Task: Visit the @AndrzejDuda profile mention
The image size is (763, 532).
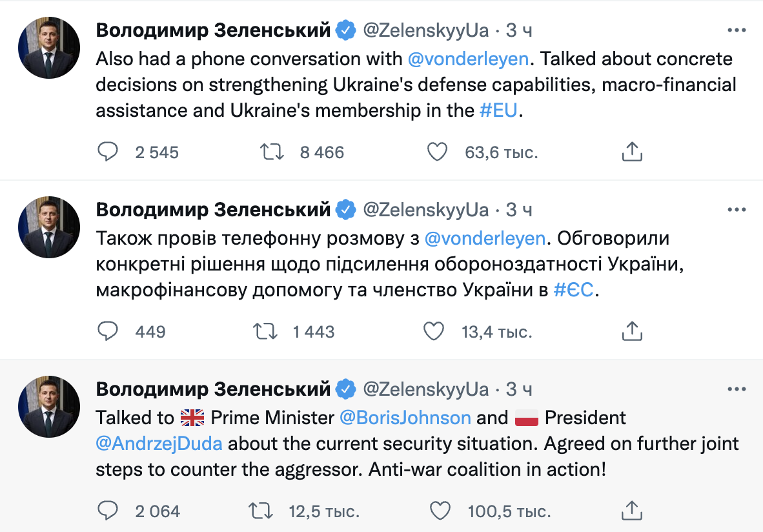Action: click(x=159, y=444)
